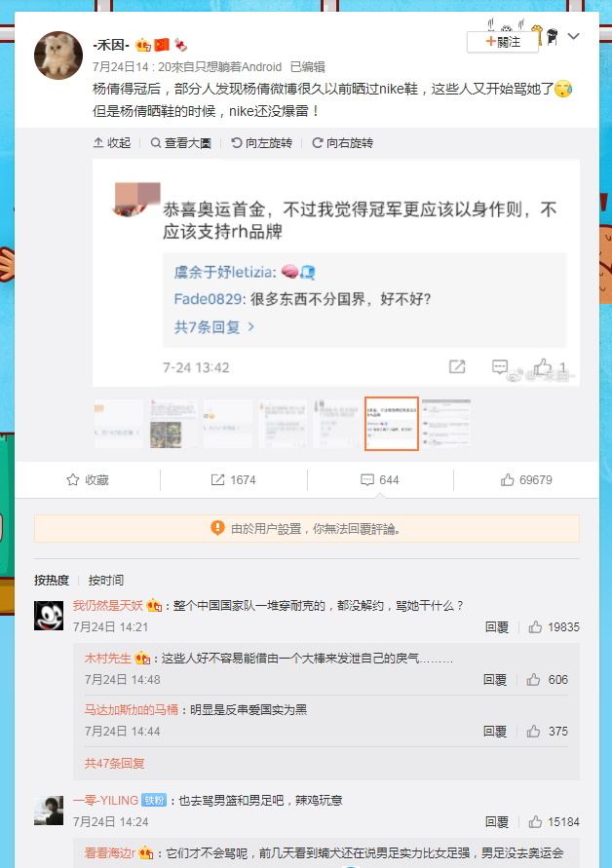The width and height of the screenshot is (612, 868).
Task: Like the comment with 606 likes
Action: pos(548,680)
